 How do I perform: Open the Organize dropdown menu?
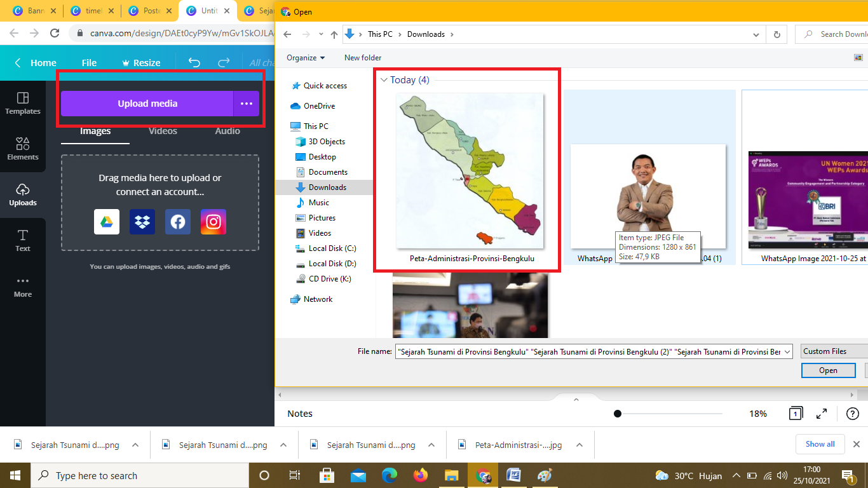[306, 58]
